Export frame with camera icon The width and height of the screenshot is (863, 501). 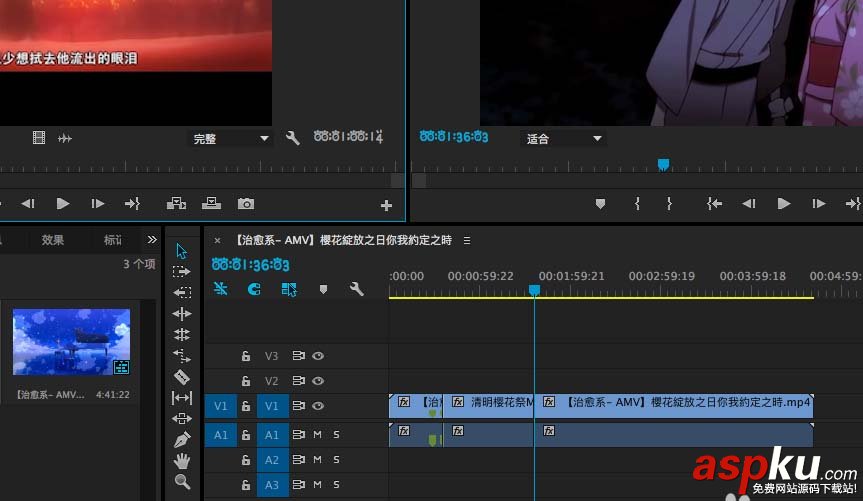246,204
